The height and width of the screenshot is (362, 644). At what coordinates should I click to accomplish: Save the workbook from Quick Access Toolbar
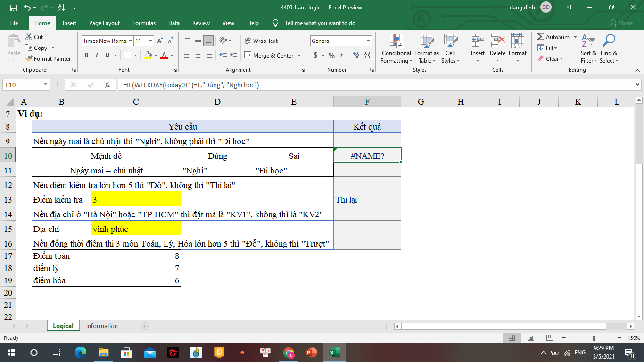pyautogui.click(x=13, y=8)
